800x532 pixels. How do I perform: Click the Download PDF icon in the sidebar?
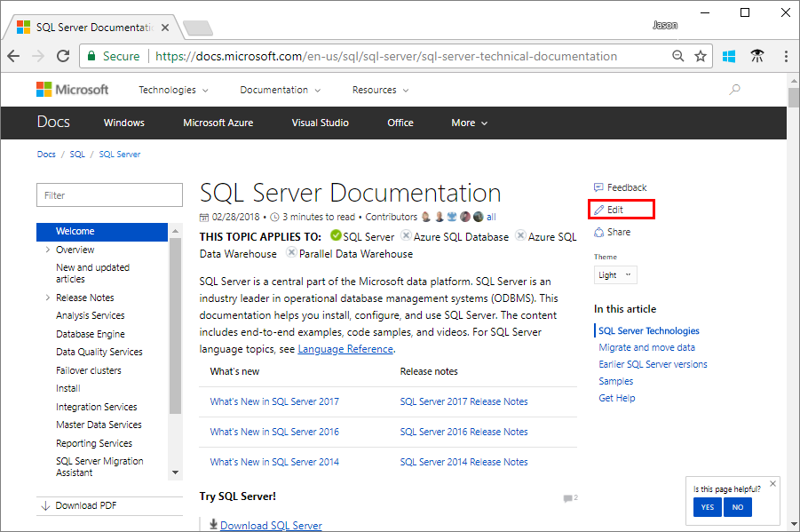click(x=46, y=504)
